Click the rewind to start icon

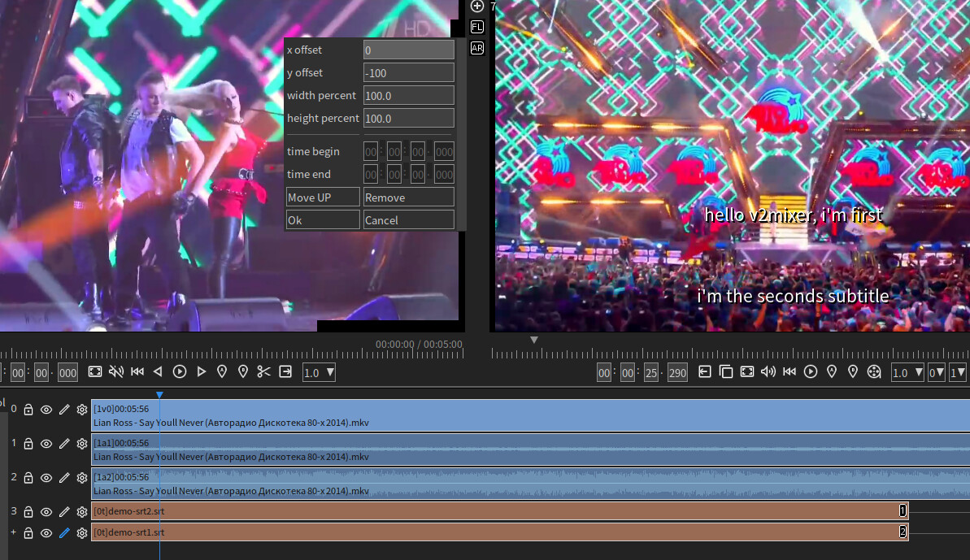[137, 371]
